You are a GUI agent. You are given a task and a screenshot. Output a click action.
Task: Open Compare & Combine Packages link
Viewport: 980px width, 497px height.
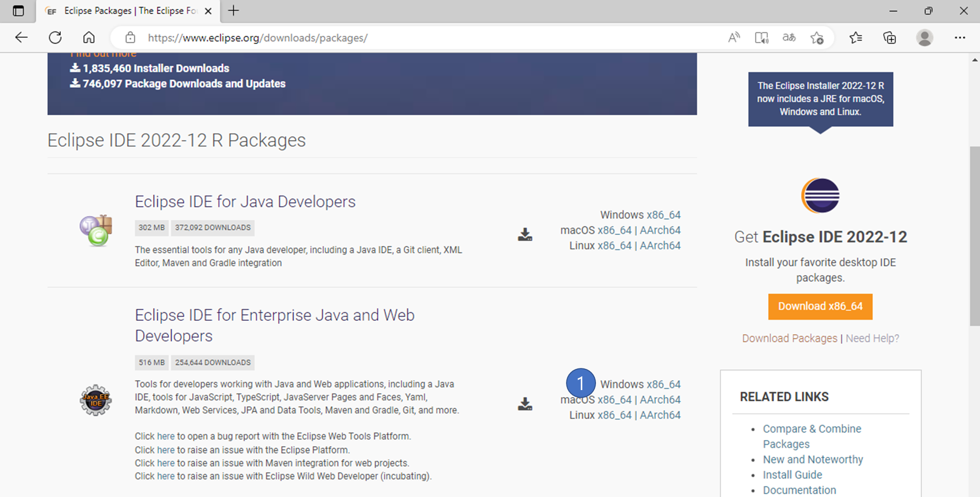[x=812, y=436]
